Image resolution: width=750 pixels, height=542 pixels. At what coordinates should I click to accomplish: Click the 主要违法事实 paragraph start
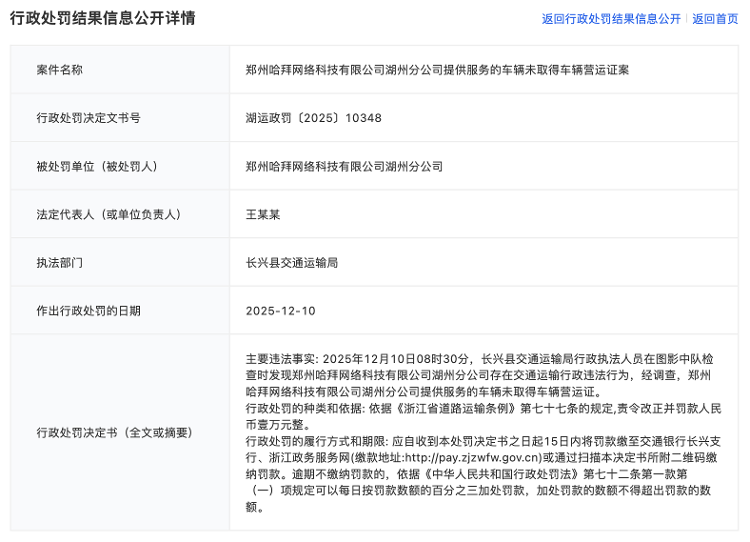[x=282, y=357]
